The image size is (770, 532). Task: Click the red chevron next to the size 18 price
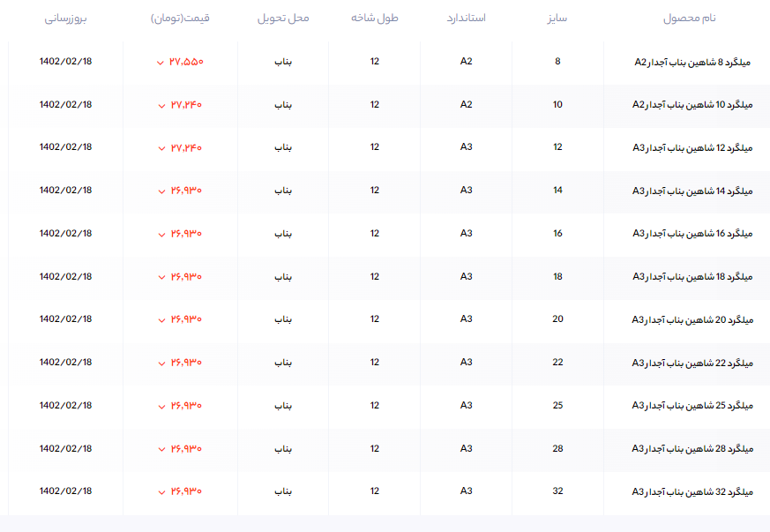pos(161,277)
